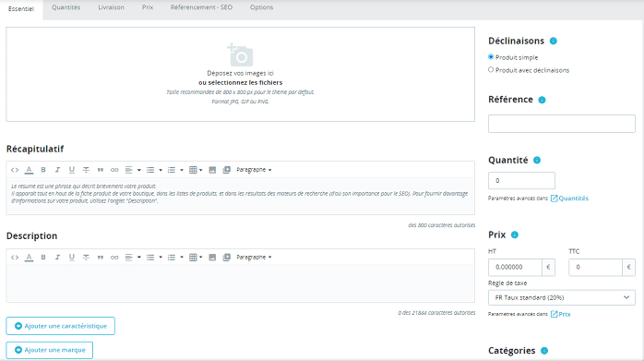Viewport: 644px width, 361px height.
Task: Focus the TTC price input field
Action: 595,267
